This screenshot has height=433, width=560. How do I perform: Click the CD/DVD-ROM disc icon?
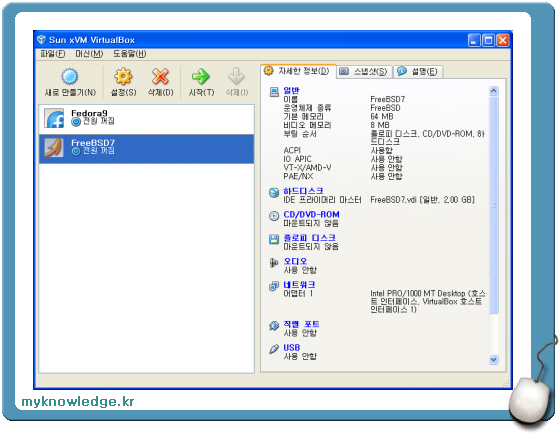(x=274, y=216)
